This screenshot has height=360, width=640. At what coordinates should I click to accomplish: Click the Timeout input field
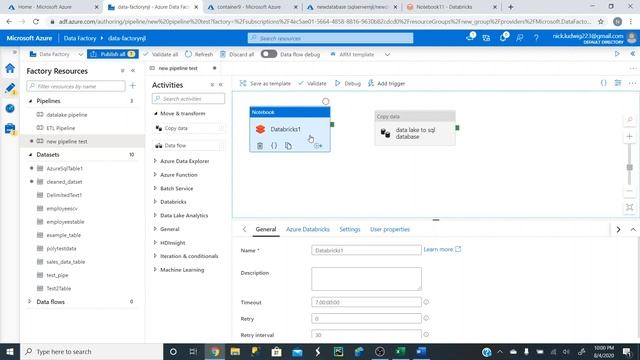[366, 302]
